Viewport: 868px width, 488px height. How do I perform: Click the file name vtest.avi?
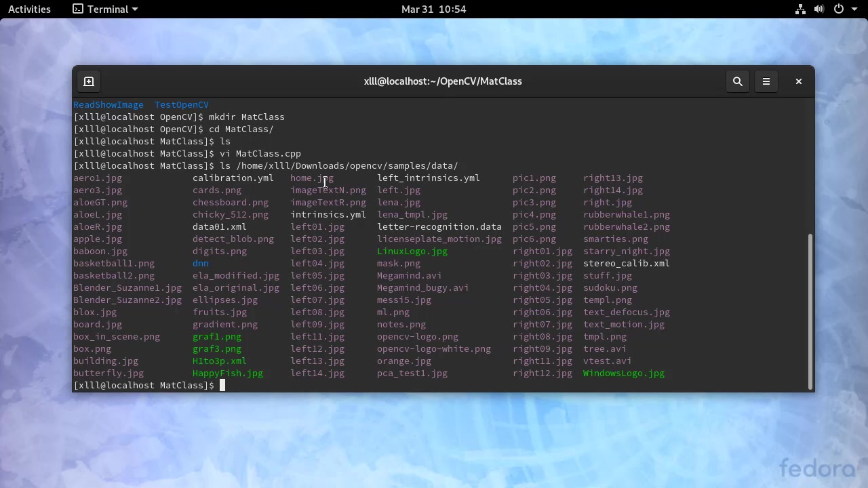pyautogui.click(x=608, y=361)
